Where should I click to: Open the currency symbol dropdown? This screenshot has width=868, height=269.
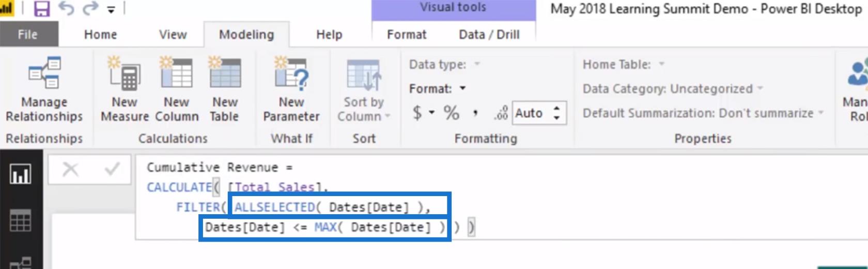tap(431, 113)
